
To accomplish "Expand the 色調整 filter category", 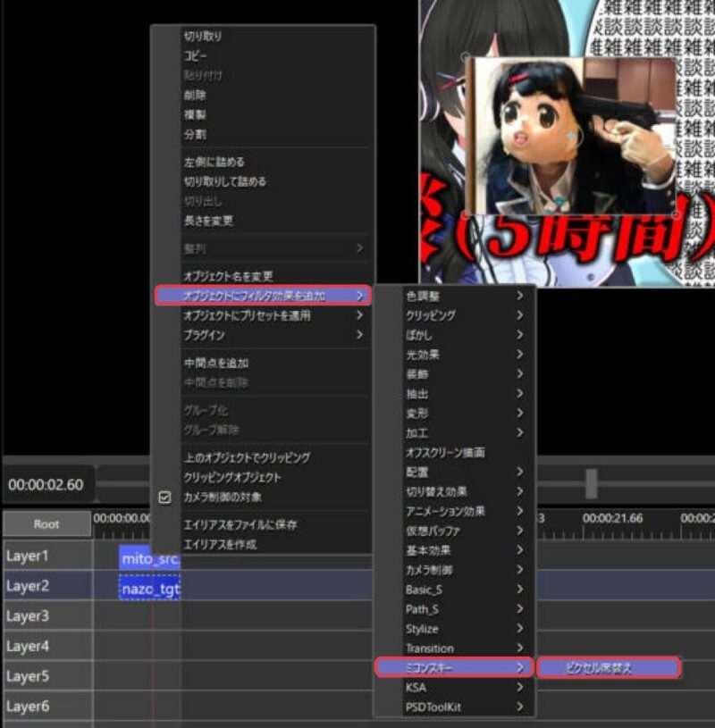I will click(454, 296).
